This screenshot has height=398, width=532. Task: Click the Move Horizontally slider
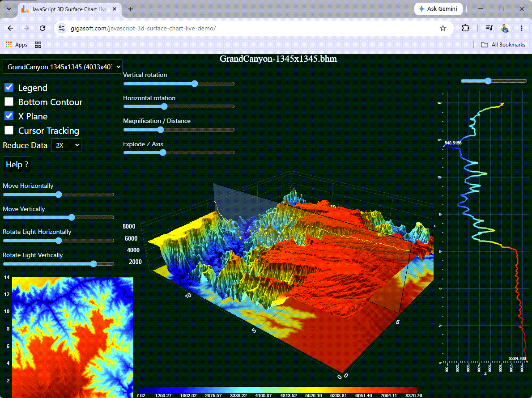pos(58,195)
